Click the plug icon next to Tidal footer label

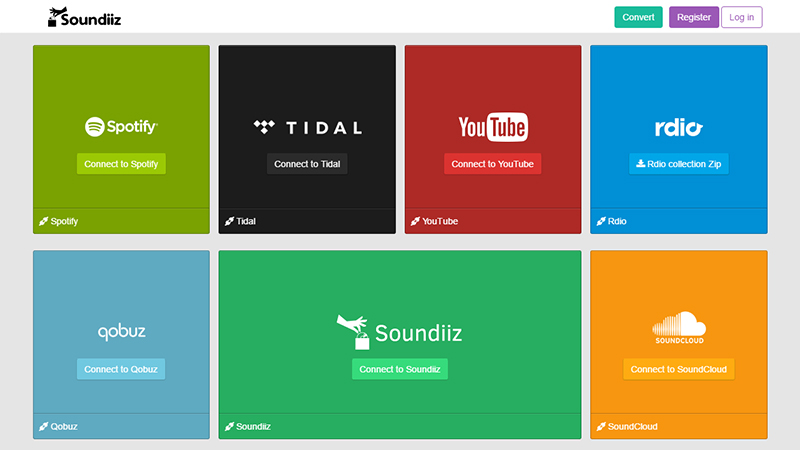230,221
